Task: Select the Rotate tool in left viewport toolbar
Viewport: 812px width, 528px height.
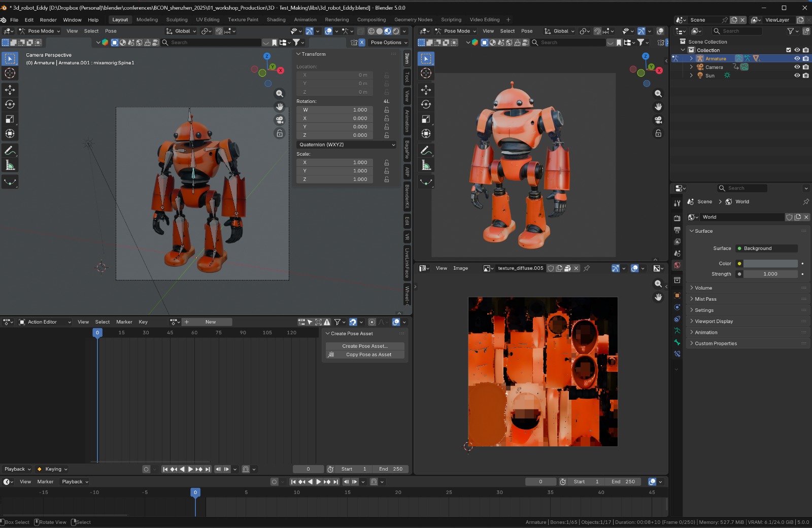Action: pos(10,104)
